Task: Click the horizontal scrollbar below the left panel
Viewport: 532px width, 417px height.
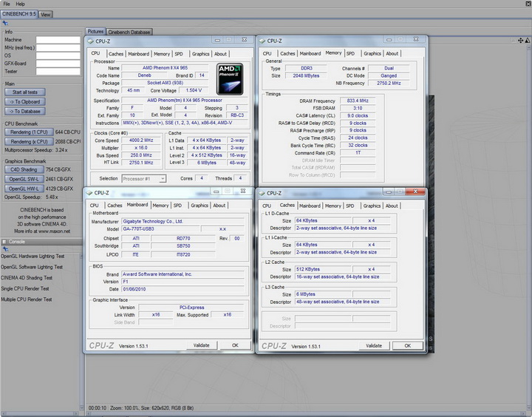Action: coord(40,413)
